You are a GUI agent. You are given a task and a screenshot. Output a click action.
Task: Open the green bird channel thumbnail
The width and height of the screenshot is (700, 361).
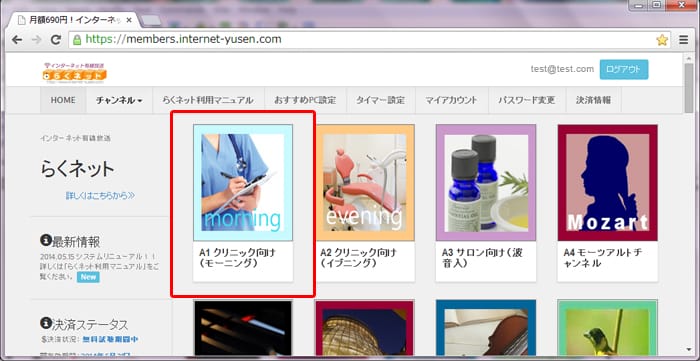(608, 328)
